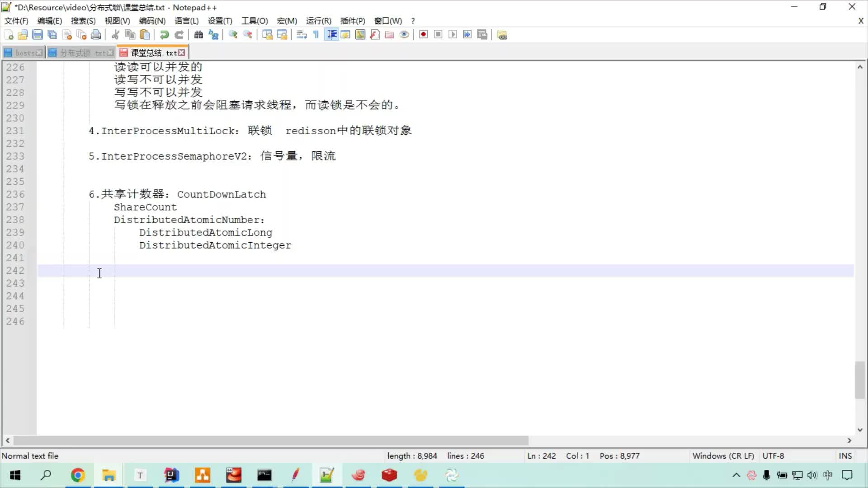
Task: Toggle Folder as Workspace panel icon
Action: coord(390,35)
